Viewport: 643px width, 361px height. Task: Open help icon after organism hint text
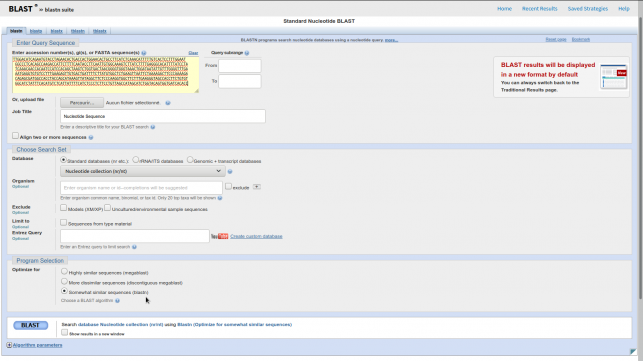point(220,198)
